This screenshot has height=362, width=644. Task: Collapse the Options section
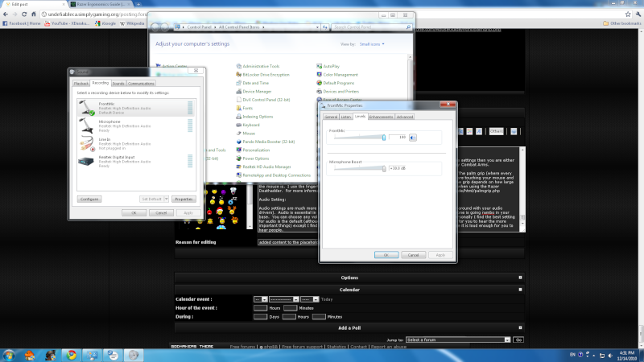pyautogui.click(x=520, y=278)
